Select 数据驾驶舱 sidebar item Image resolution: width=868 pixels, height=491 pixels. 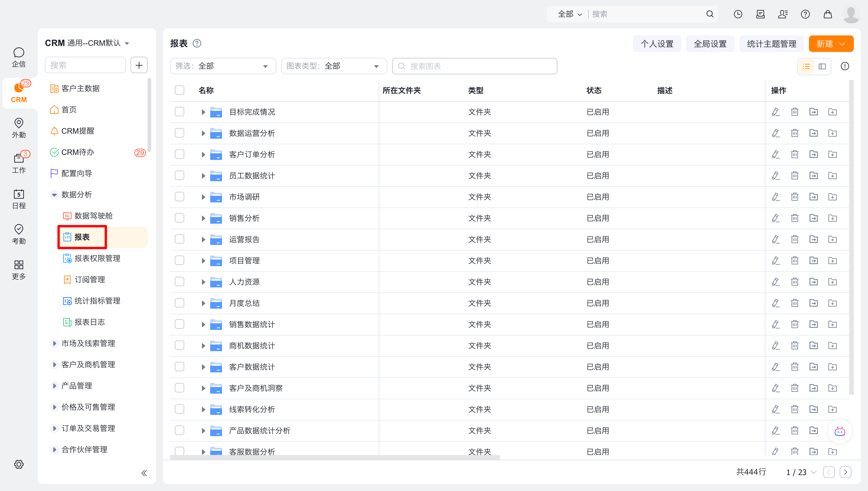pyautogui.click(x=94, y=216)
